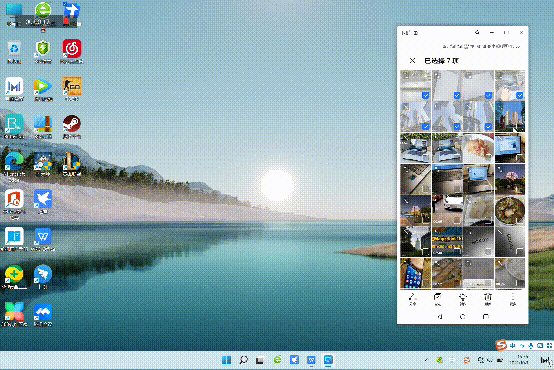The image size is (554, 370).
Task: Open the Windows Start menu
Action: (x=226, y=360)
